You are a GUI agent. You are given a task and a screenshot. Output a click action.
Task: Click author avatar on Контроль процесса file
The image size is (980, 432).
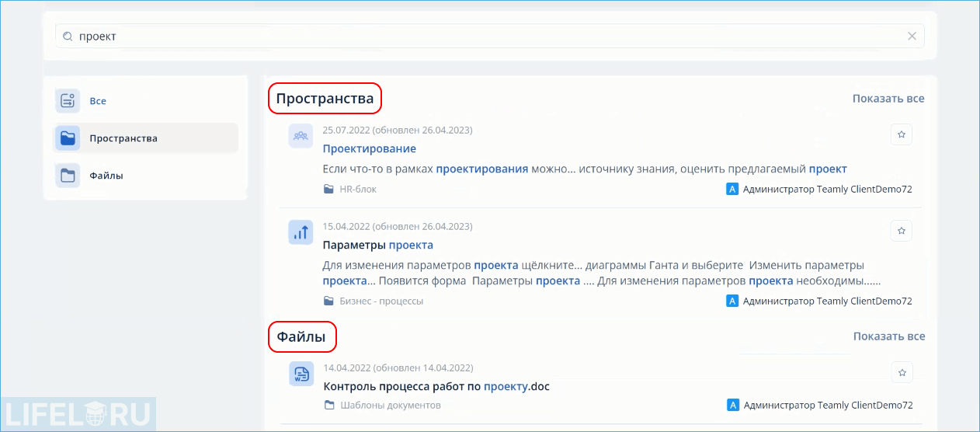732,406
